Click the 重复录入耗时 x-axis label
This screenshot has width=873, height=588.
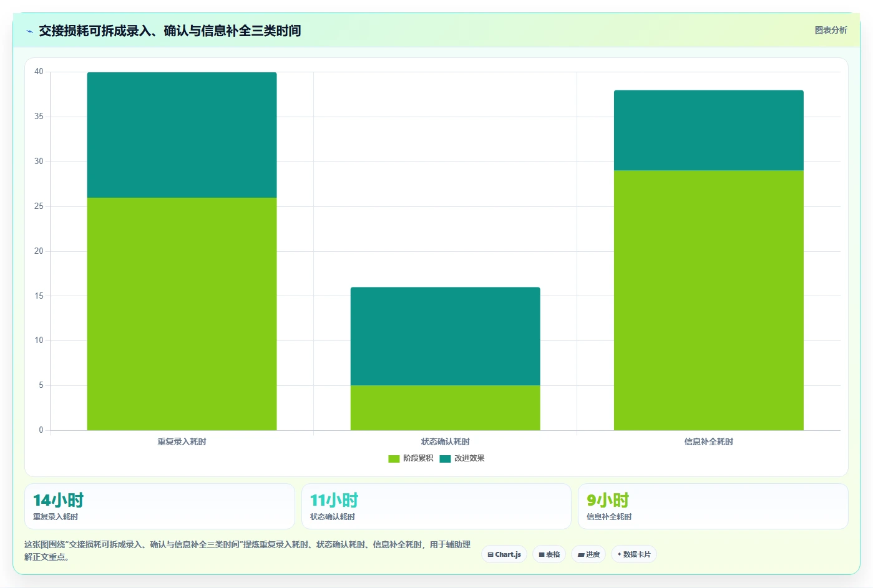pyautogui.click(x=182, y=441)
